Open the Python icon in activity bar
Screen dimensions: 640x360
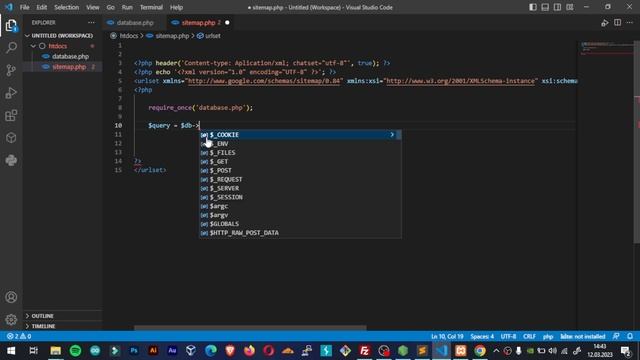(x=11, y=160)
